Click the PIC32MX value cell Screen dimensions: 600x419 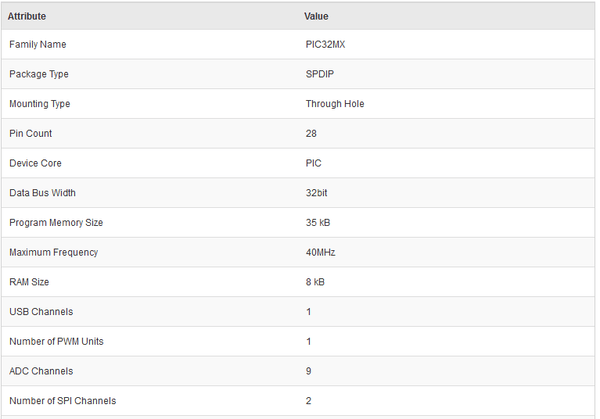[x=326, y=45]
